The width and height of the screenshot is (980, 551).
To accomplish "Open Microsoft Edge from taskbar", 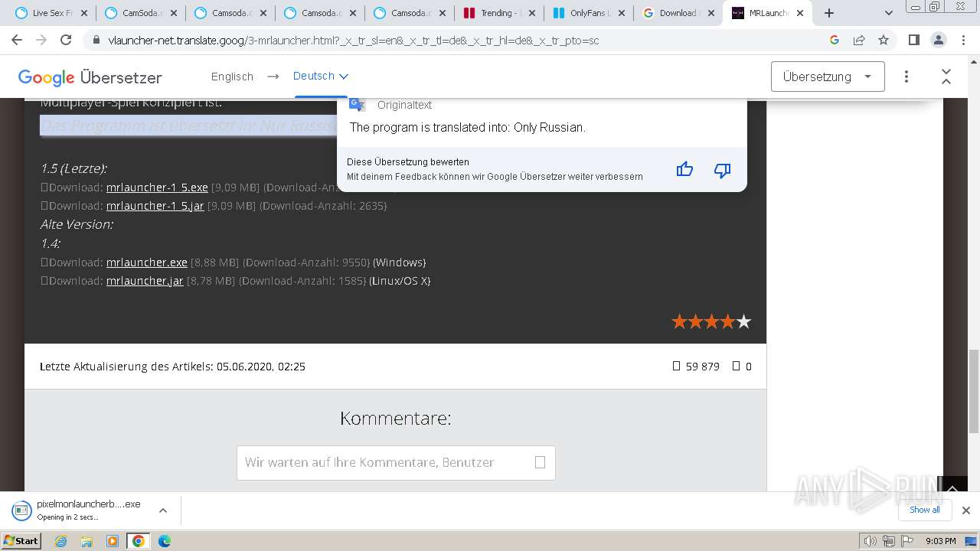I will tap(165, 541).
